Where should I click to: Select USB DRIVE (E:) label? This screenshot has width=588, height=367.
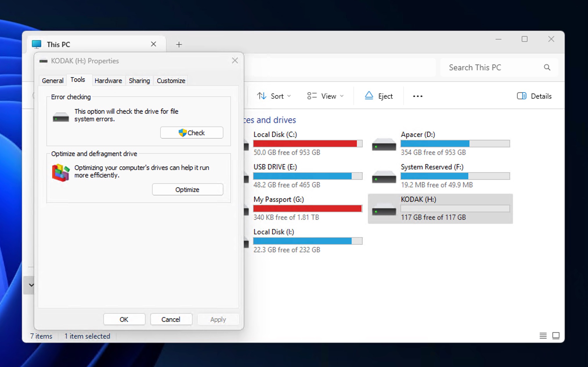point(275,167)
